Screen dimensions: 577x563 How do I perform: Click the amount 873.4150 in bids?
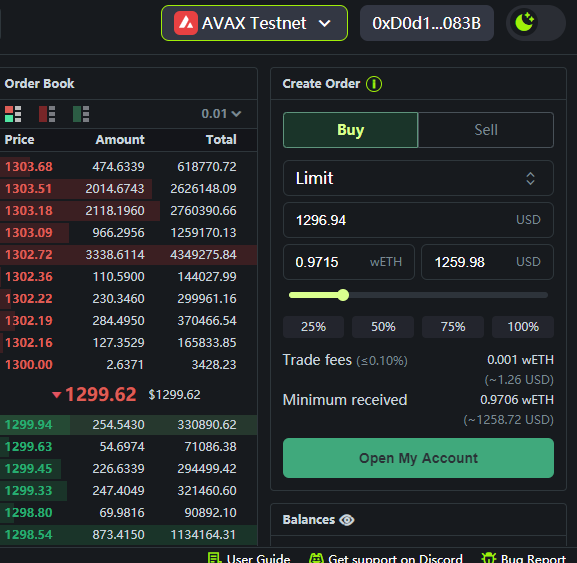[x=118, y=535]
